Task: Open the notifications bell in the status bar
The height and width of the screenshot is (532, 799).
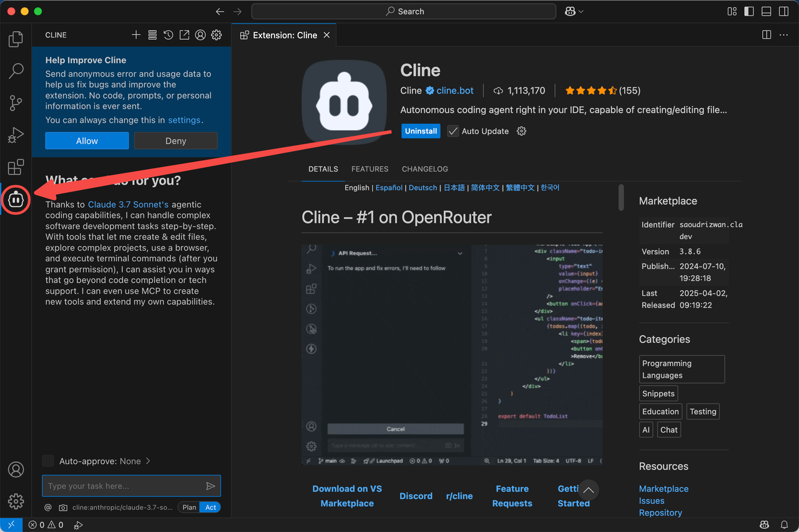Action: pyautogui.click(x=784, y=525)
